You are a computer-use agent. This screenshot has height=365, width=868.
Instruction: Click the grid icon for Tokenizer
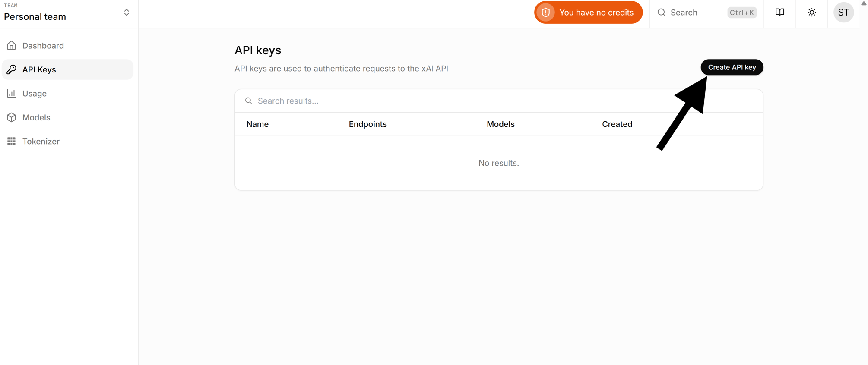12,141
